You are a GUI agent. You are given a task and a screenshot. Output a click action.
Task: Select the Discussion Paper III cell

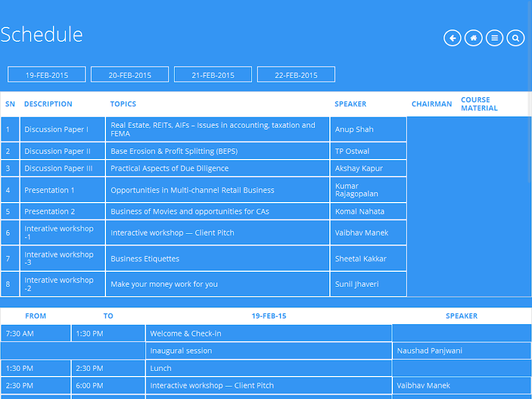[63, 168]
